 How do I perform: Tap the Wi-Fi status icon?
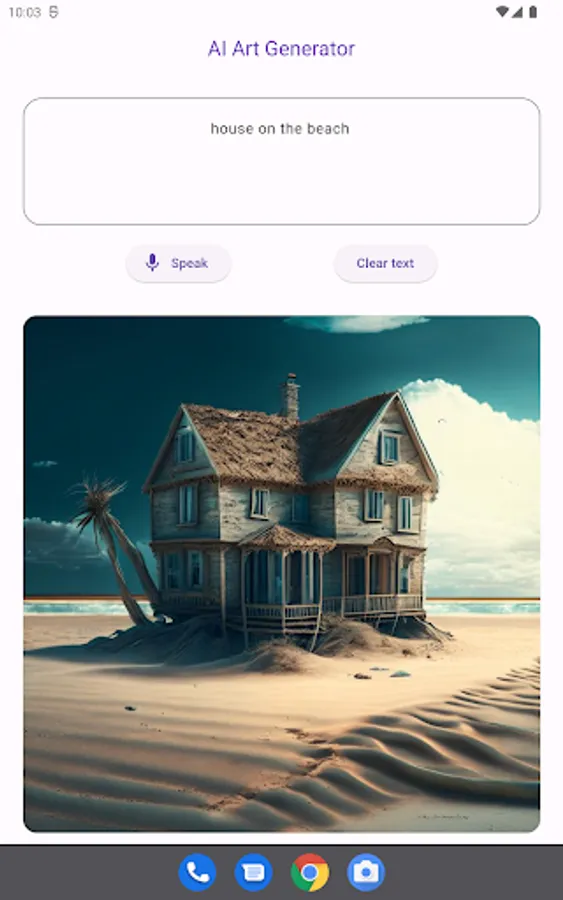pos(502,12)
